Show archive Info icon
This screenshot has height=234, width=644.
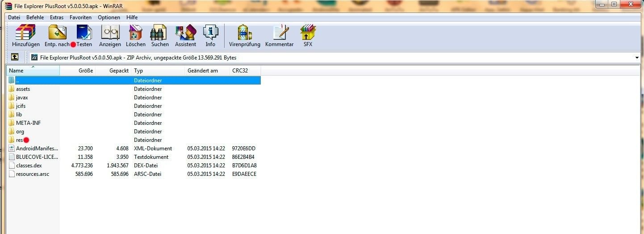coord(210,33)
